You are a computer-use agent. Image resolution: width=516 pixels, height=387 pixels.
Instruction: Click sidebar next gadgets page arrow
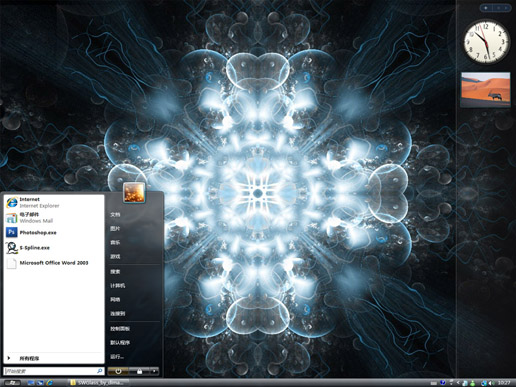[507, 8]
